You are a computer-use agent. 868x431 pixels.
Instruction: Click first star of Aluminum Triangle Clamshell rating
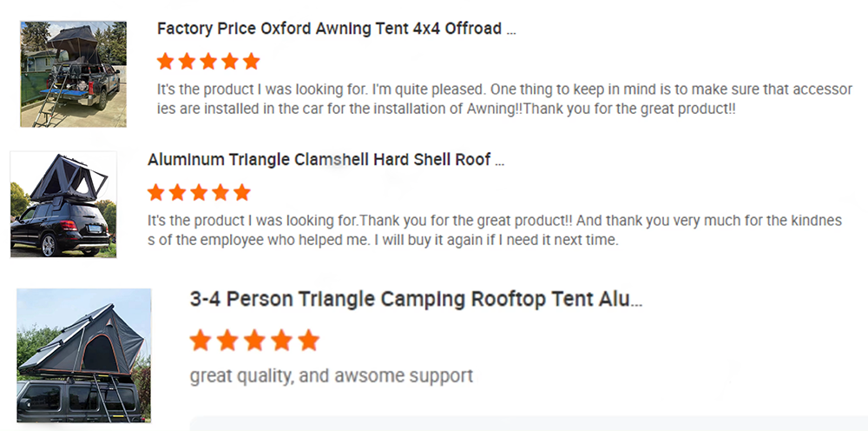156,192
